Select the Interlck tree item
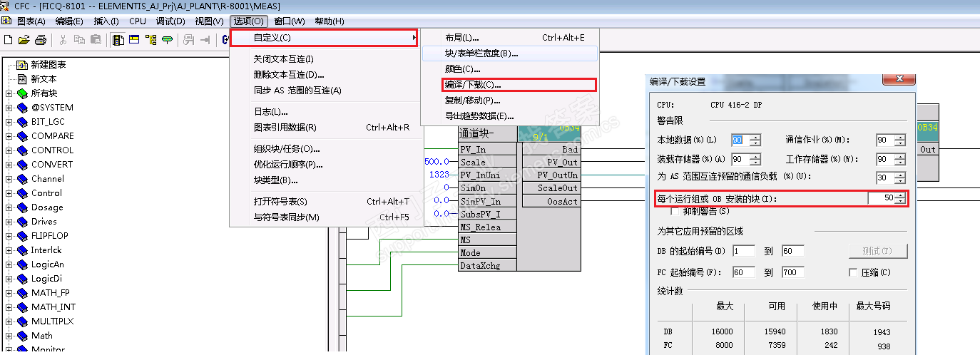This screenshot has width=980, height=355. [46, 249]
